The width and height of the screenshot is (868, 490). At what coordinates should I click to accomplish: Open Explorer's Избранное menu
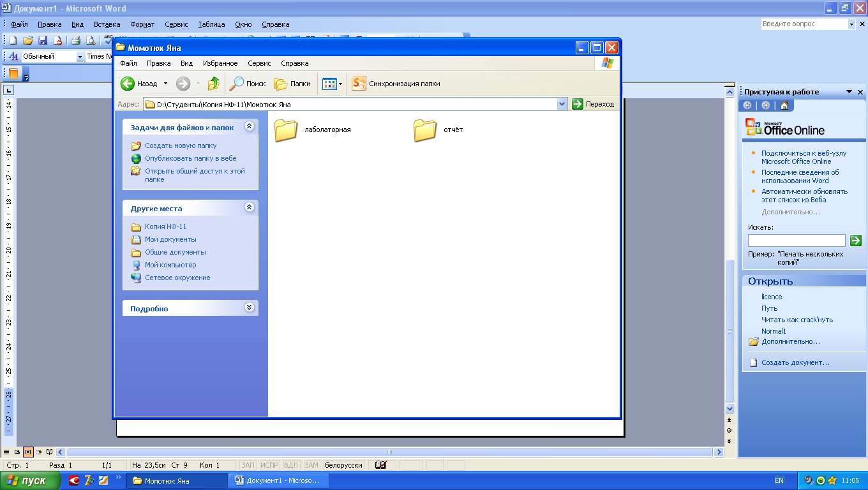point(220,63)
